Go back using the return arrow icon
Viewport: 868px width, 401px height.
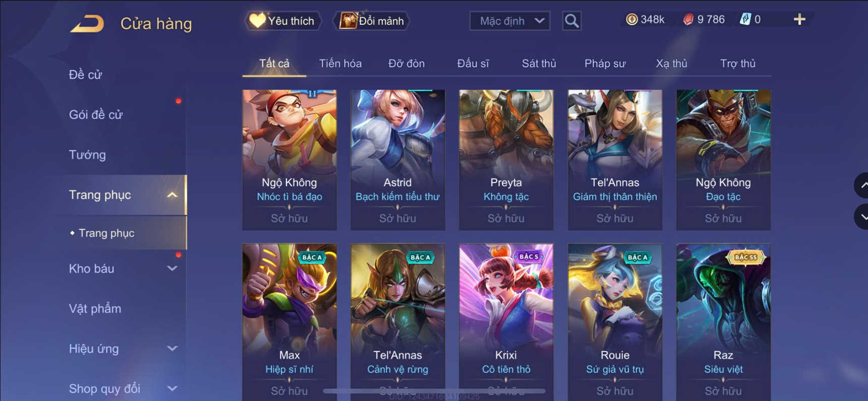point(87,24)
